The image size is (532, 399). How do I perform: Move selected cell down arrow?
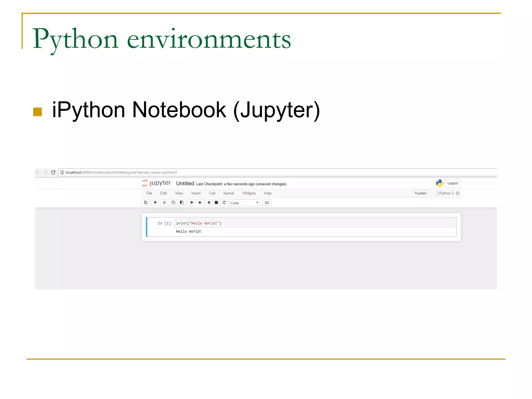pyautogui.click(x=200, y=203)
